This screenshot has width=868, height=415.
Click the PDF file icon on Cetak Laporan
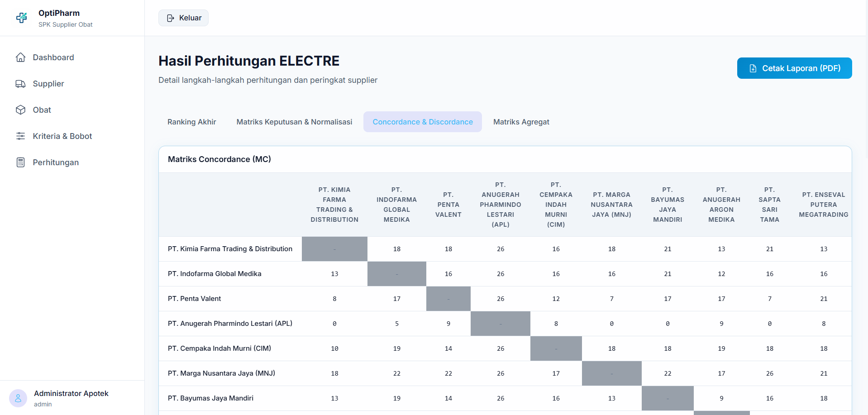click(x=753, y=68)
